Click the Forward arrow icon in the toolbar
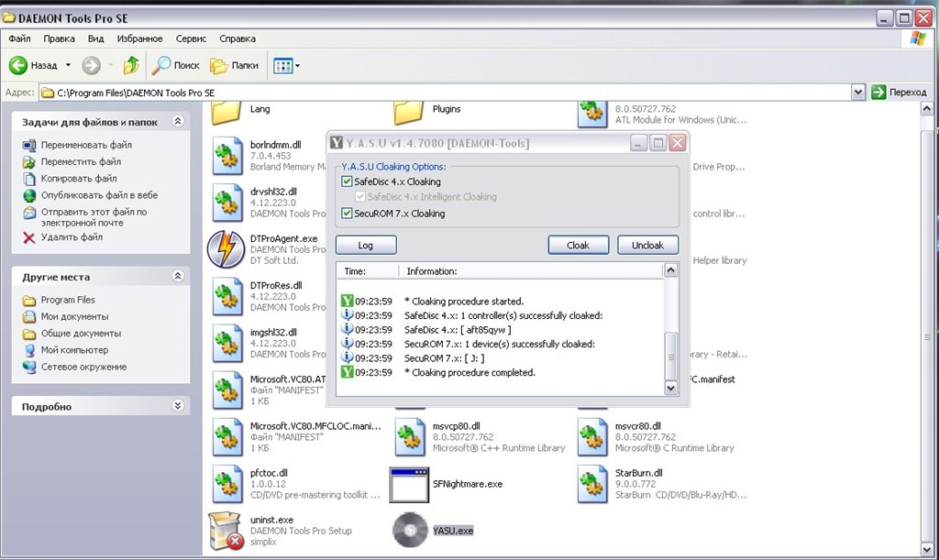The width and height of the screenshot is (939, 560). point(91,65)
